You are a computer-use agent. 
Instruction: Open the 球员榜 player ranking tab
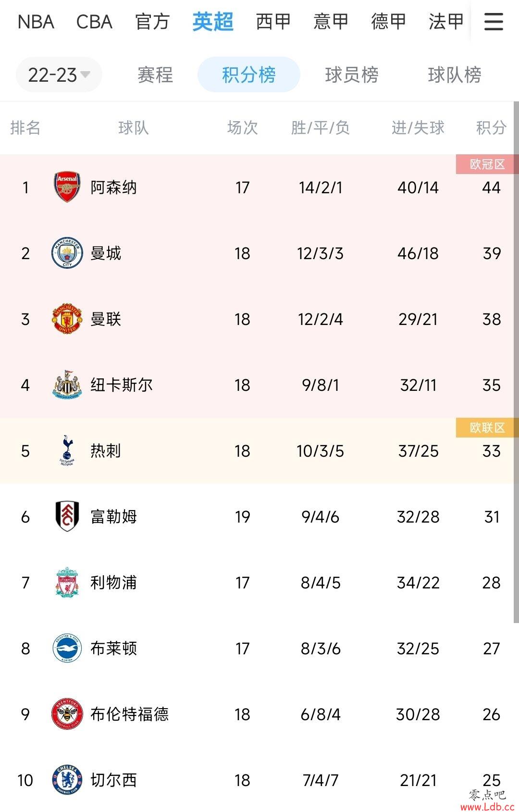tap(352, 75)
